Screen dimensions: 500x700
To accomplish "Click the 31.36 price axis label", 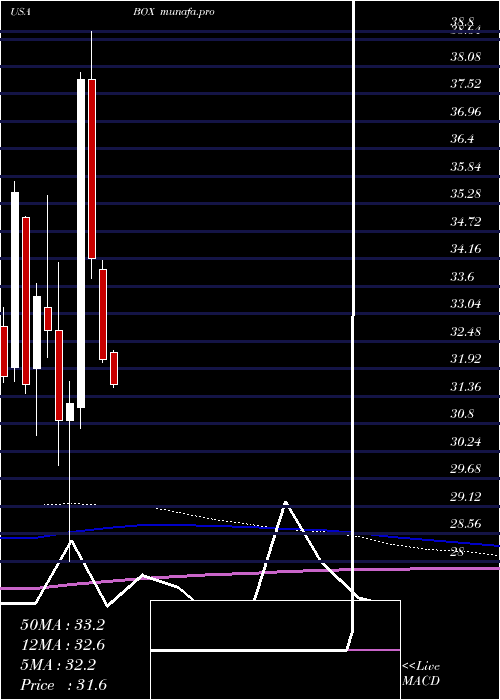I will [x=466, y=387].
